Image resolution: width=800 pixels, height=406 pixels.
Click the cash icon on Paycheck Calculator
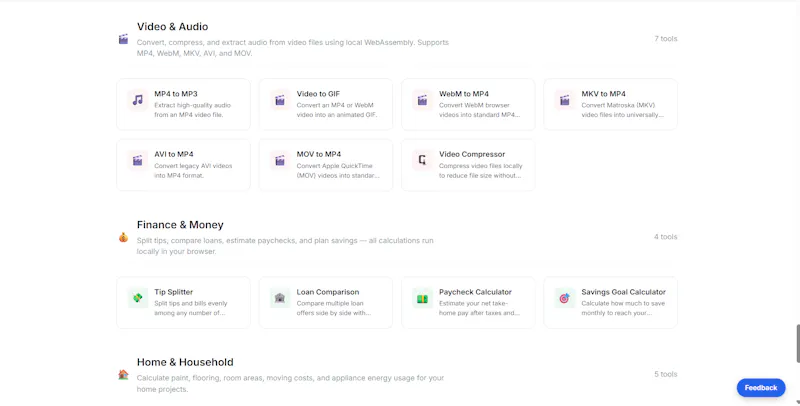422,298
